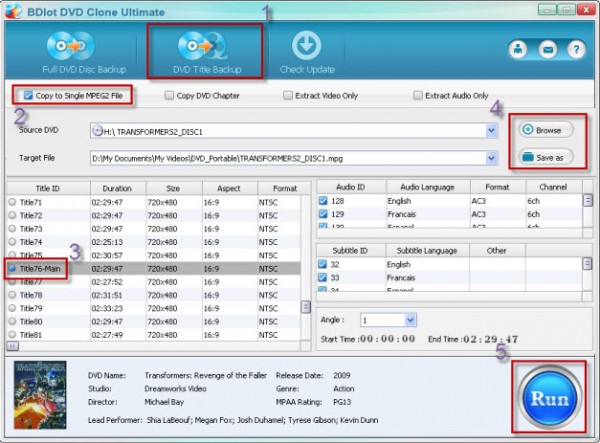Screen dimensions: 600x443
Task: Sort by the Title ID column header
Action: [48, 188]
